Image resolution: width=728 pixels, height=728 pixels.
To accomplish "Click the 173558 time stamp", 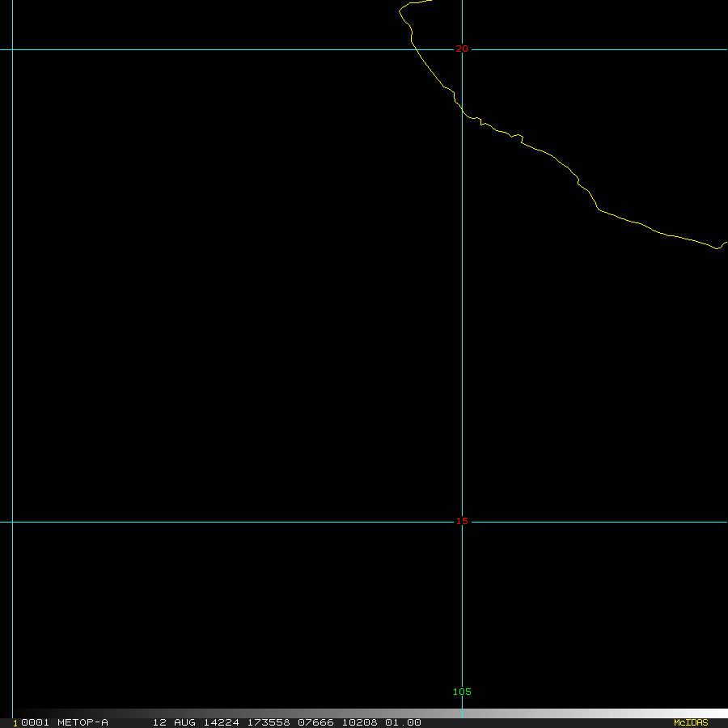I will click(269, 722).
